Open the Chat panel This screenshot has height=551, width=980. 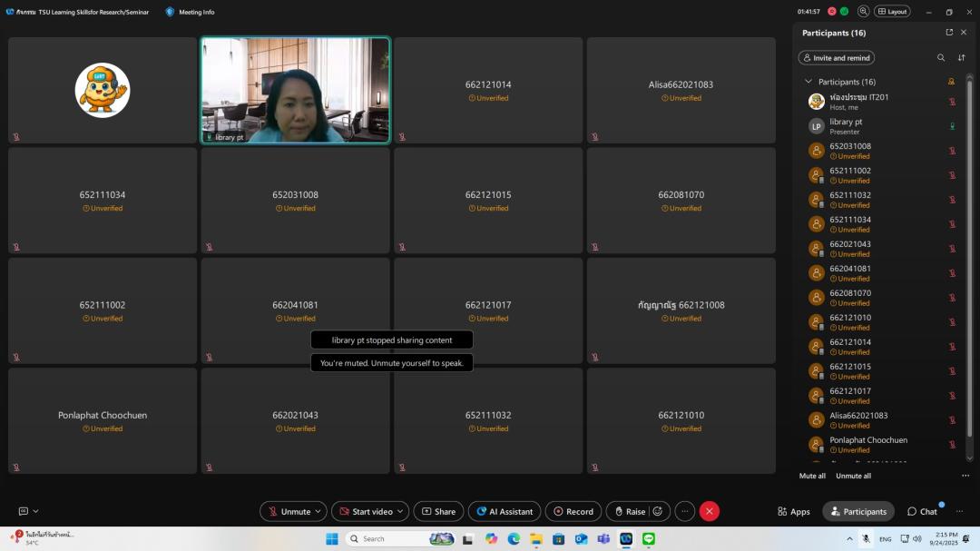click(x=922, y=511)
